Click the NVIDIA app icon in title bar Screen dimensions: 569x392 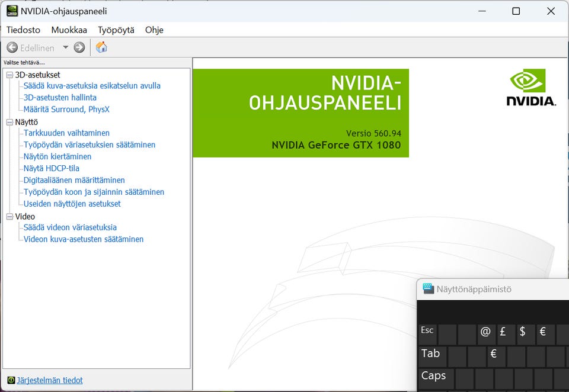pyautogui.click(x=12, y=11)
